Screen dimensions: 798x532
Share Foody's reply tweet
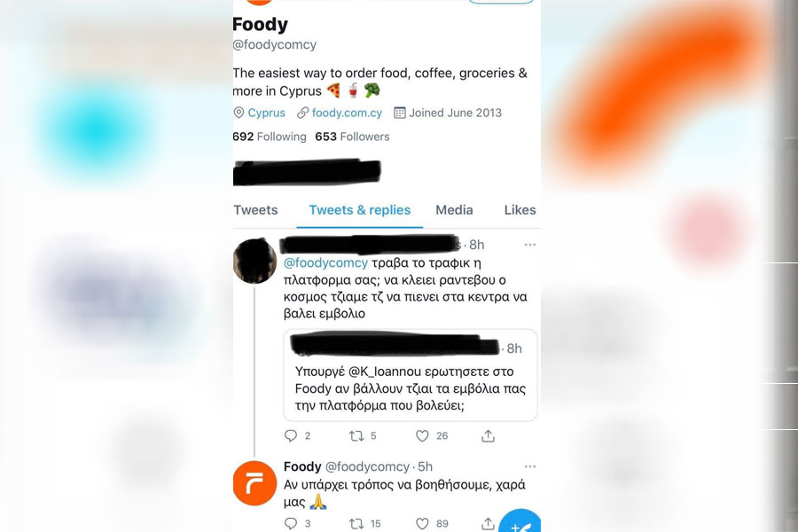[x=488, y=523]
